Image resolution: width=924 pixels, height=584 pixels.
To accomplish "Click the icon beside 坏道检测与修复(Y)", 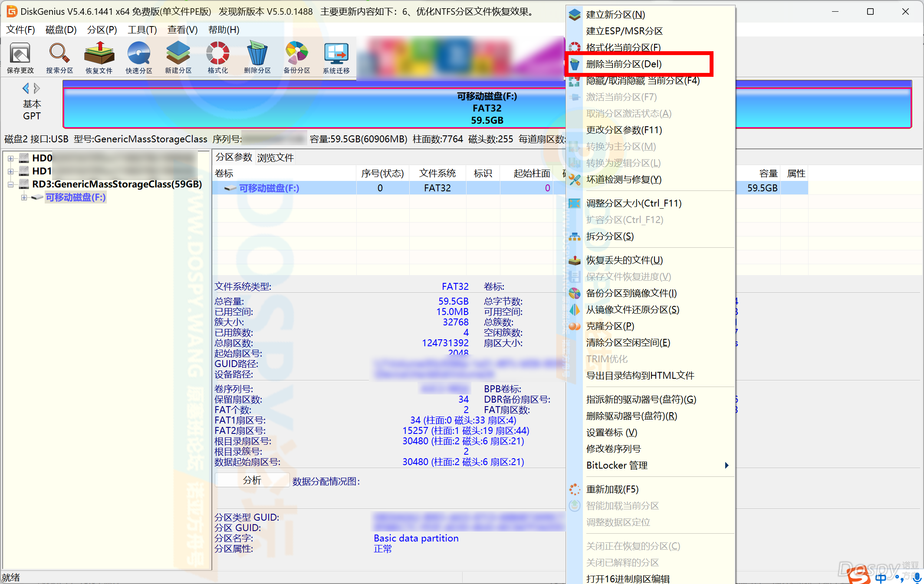I will (x=575, y=180).
